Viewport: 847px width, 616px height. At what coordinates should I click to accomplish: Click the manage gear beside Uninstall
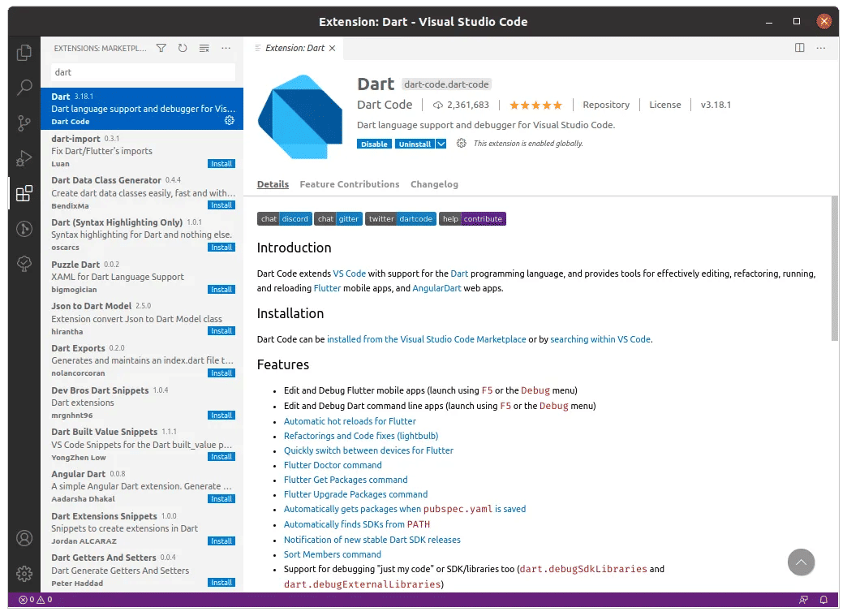[x=462, y=143]
